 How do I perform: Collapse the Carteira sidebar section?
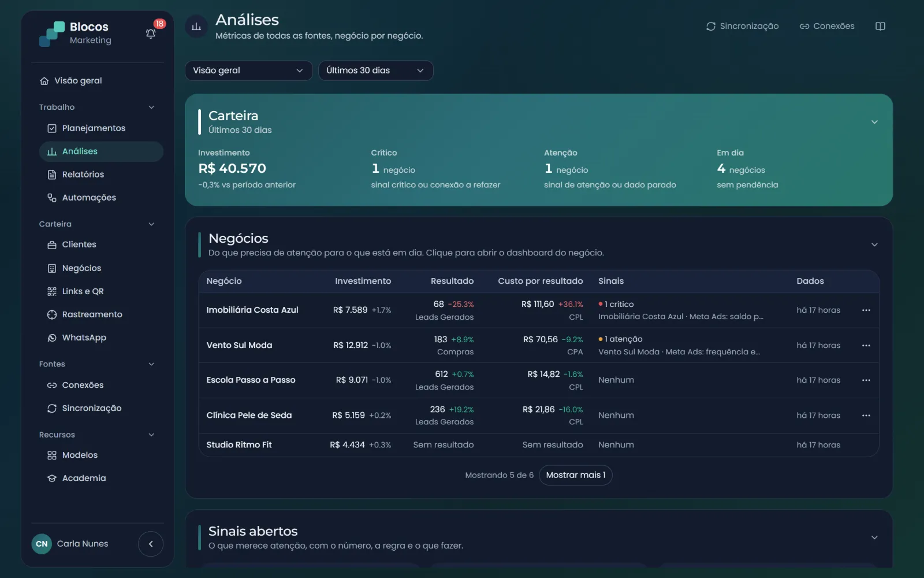(151, 224)
